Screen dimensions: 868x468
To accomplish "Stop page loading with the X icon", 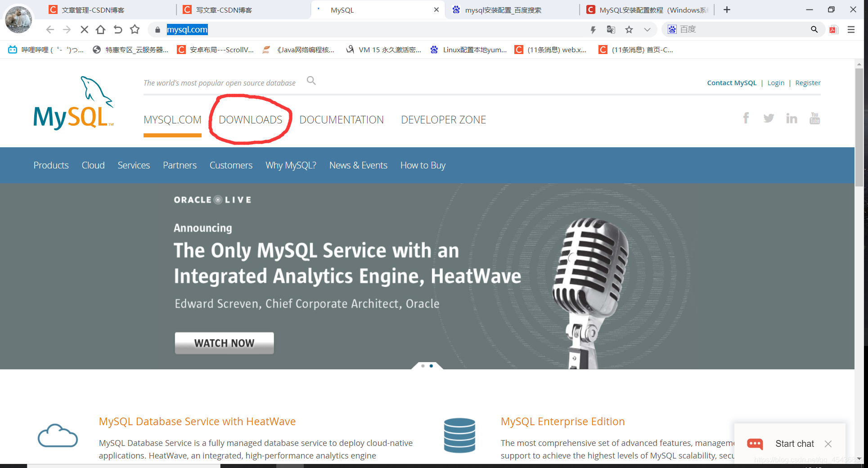I will tap(84, 30).
